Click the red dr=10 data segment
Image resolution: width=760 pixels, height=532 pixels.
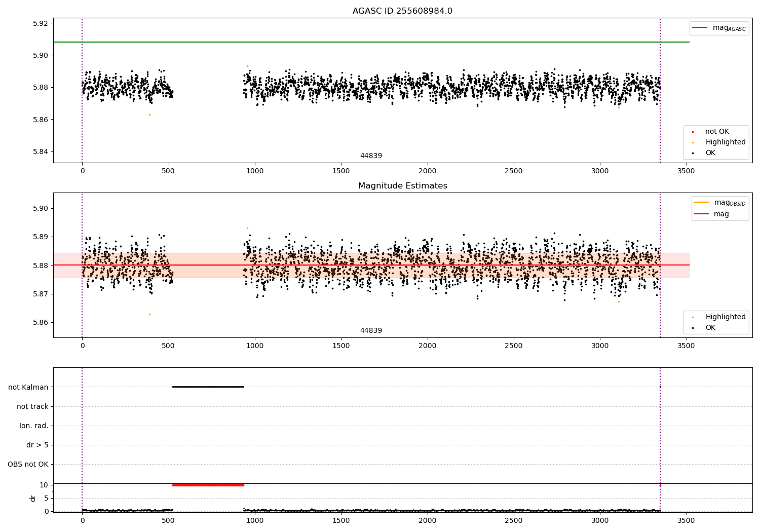pos(208,485)
